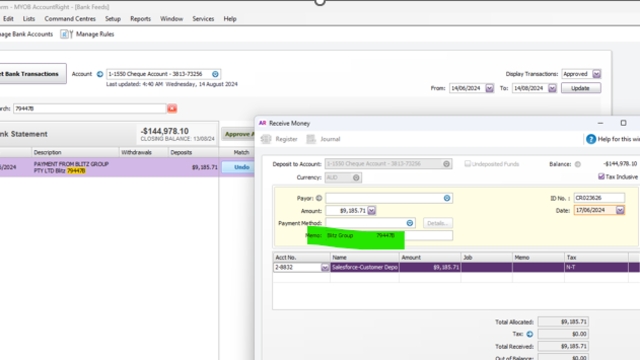Open the Date 17/06/2024 calendar dropdown
The image size is (640, 360).
[620, 210]
